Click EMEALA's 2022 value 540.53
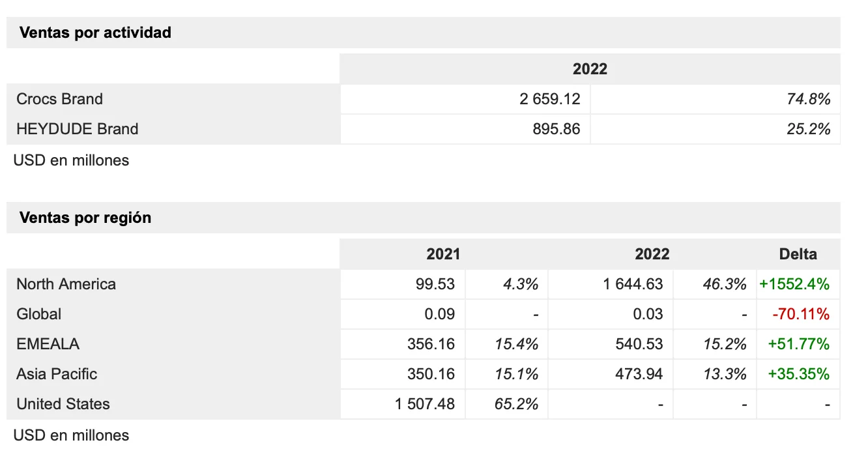The height and width of the screenshot is (464, 868). [639, 344]
